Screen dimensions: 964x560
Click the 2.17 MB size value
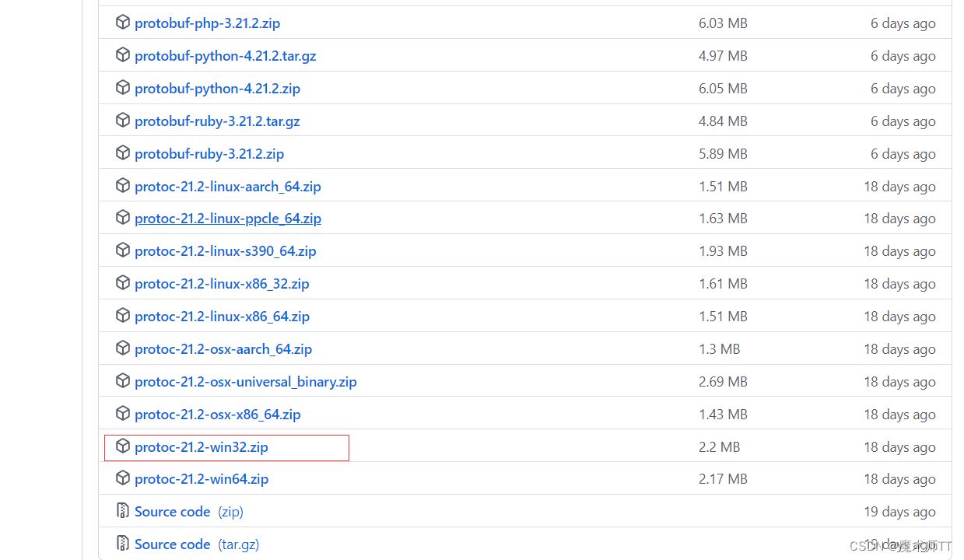pyautogui.click(x=723, y=479)
